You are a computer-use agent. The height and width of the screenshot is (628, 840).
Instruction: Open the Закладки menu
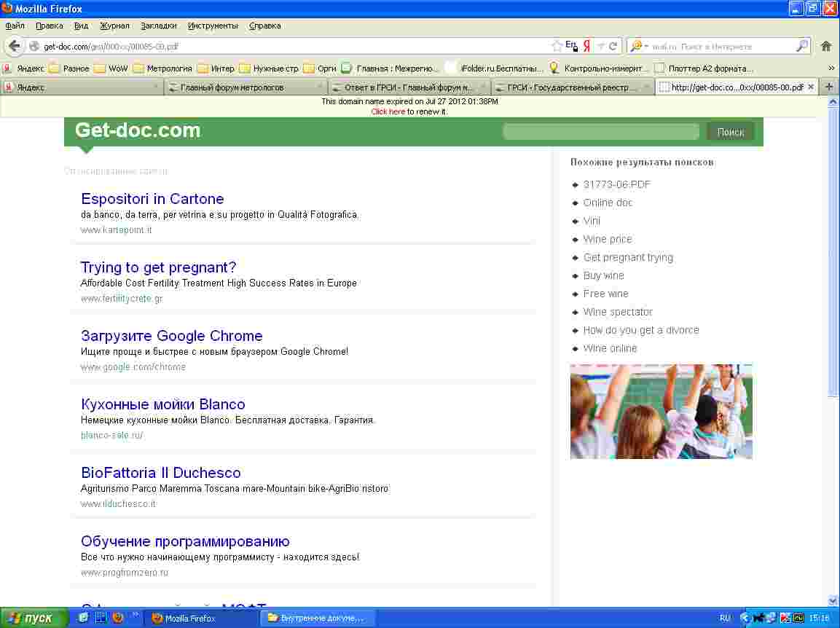pos(159,25)
